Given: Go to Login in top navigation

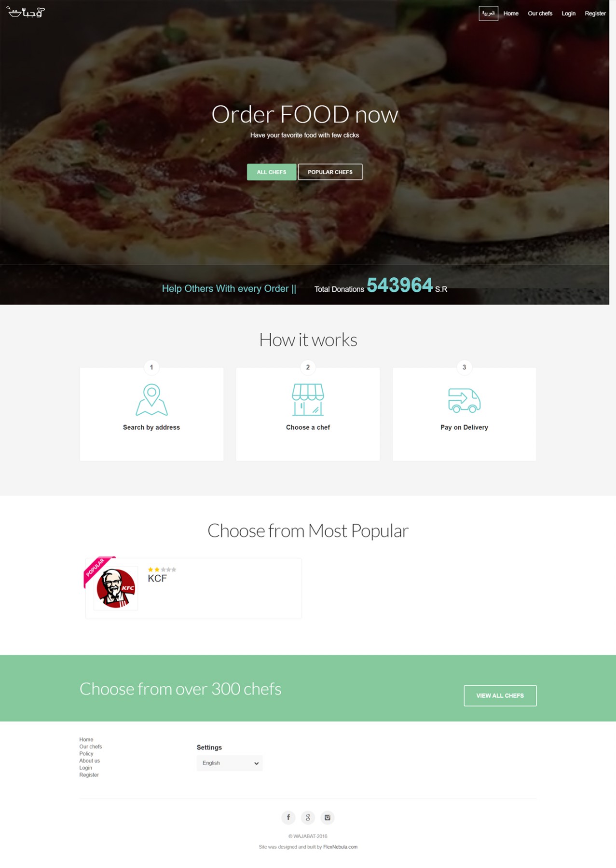Looking at the screenshot, I should point(568,14).
